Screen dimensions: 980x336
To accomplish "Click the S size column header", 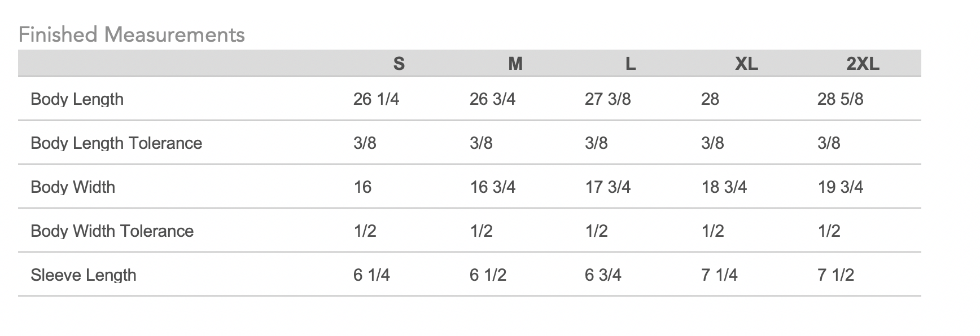I will 399,64.
